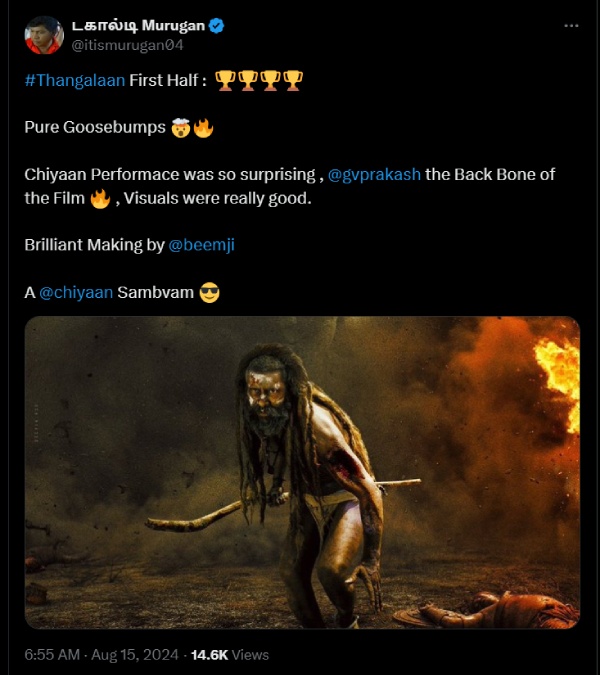The width and height of the screenshot is (600, 675).
Task: Open the more options three-dot menu
Action: [570, 26]
